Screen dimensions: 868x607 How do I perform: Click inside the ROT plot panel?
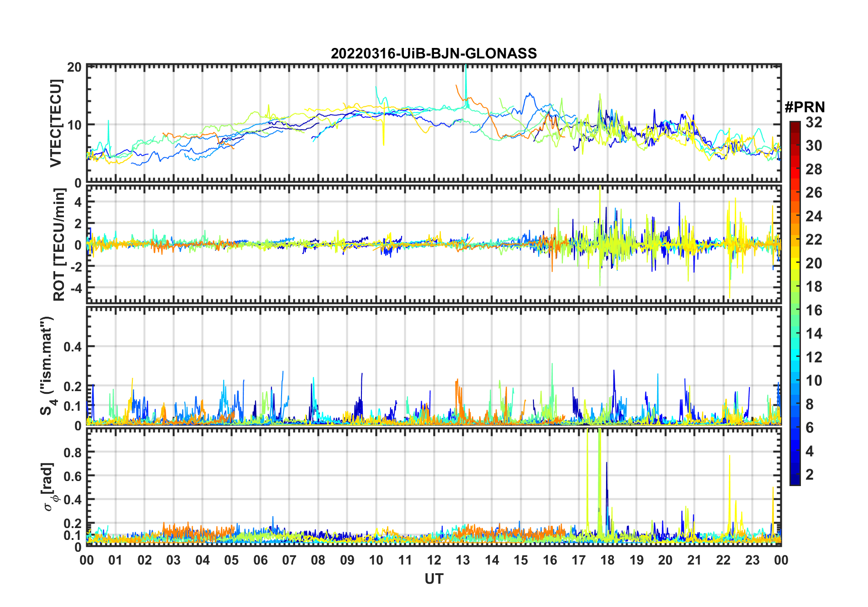coord(434,244)
